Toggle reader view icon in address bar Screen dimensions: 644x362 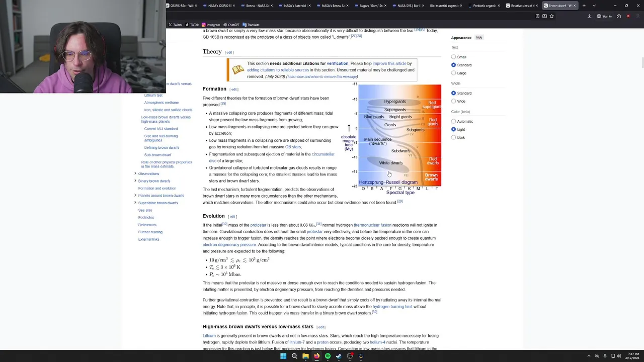coord(537,16)
